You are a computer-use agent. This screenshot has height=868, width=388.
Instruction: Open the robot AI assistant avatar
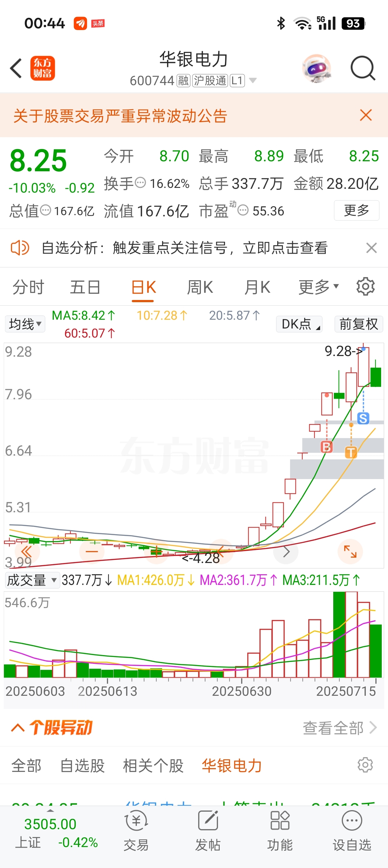click(x=317, y=68)
